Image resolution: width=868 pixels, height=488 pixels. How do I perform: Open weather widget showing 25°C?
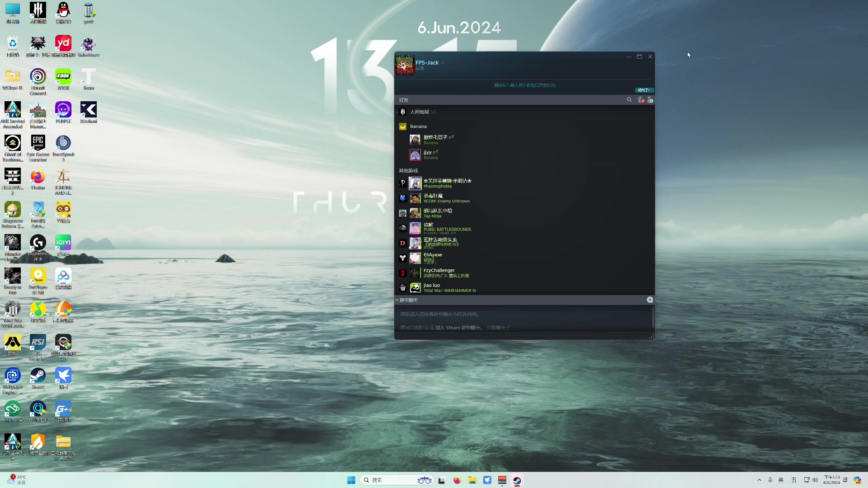click(17, 480)
